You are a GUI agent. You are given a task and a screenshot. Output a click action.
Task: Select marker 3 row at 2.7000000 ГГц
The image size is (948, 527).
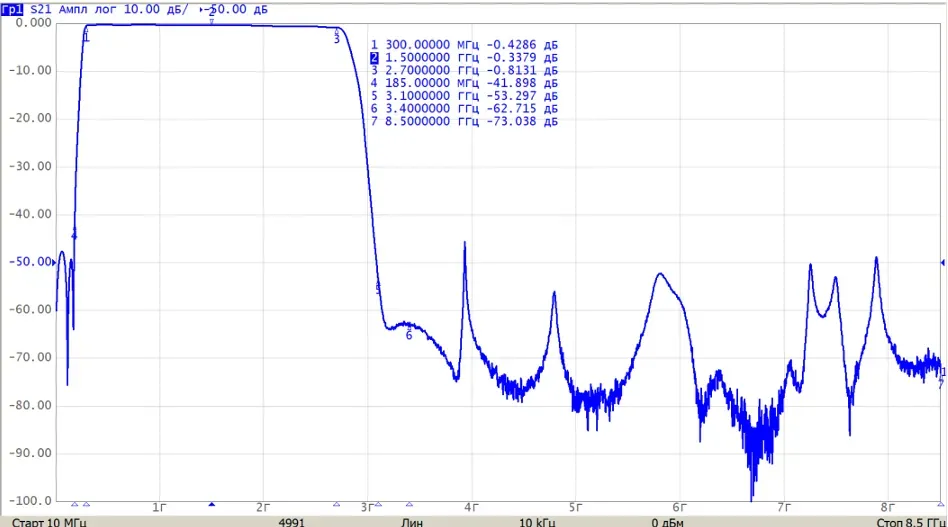pos(464,70)
